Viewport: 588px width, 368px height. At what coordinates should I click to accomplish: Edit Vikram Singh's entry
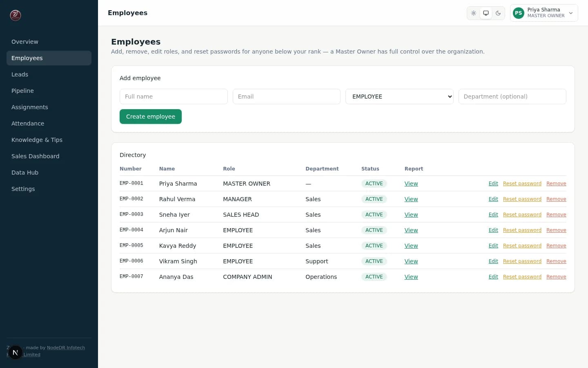click(x=493, y=261)
